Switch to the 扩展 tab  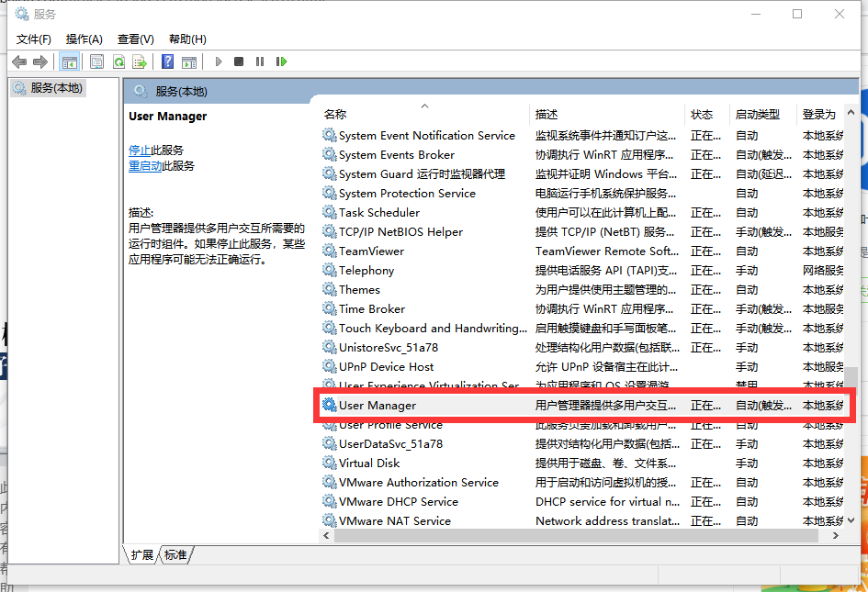[x=142, y=554]
